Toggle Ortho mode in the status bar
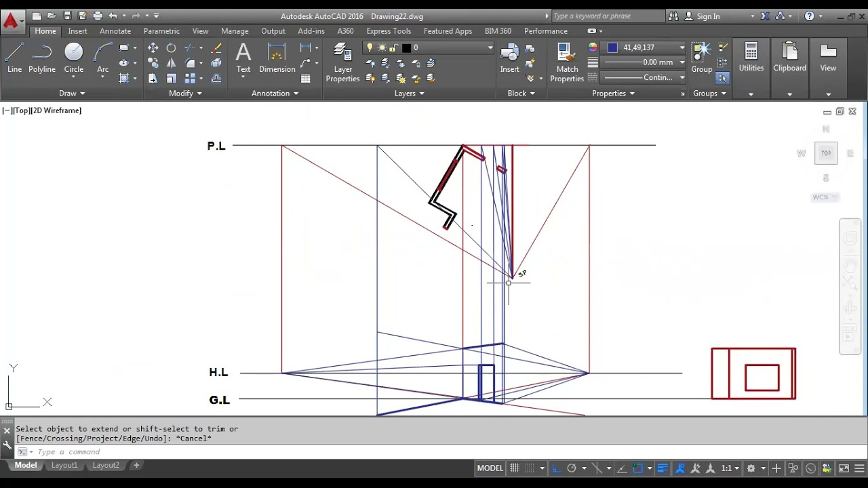 tap(557, 468)
